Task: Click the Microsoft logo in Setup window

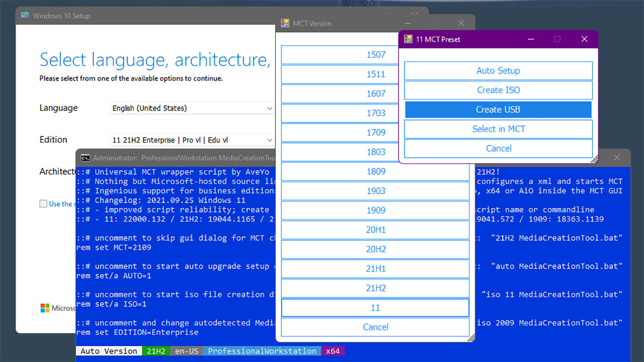Action: (x=45, y=308)
